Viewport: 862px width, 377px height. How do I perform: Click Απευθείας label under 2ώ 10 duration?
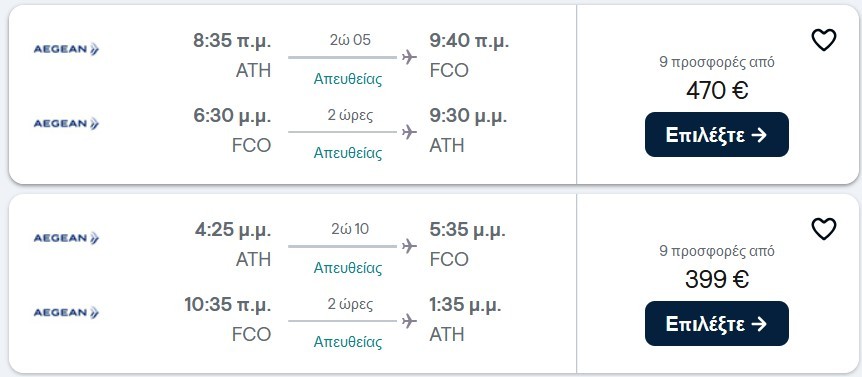click(347, 268)
